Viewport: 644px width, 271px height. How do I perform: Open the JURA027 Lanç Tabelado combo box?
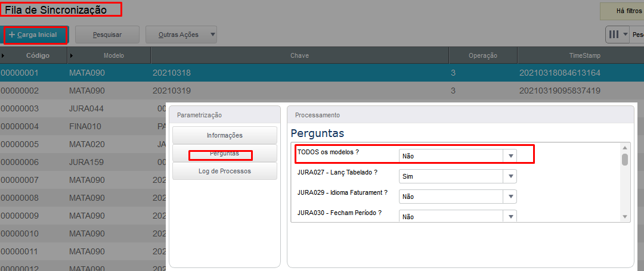pos(458,176)
